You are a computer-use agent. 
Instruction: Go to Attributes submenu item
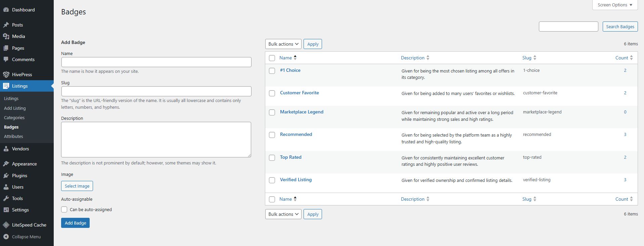tap(13, 136)
